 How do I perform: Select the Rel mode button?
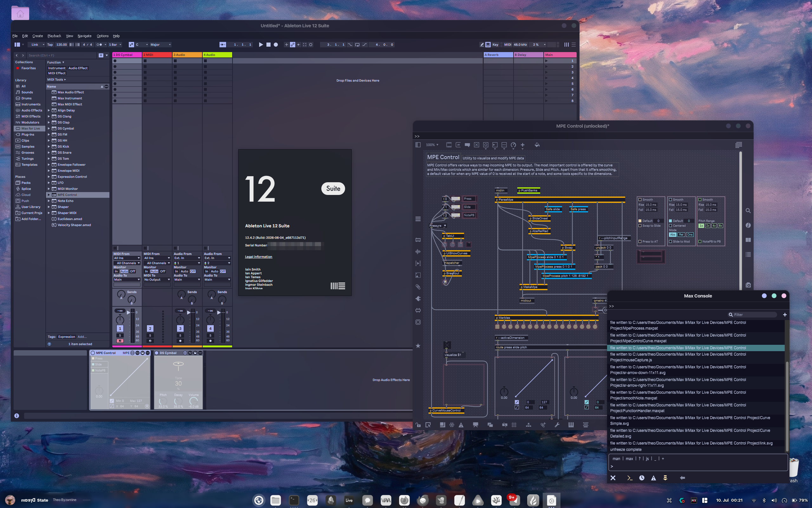click(x=681, y=235)
